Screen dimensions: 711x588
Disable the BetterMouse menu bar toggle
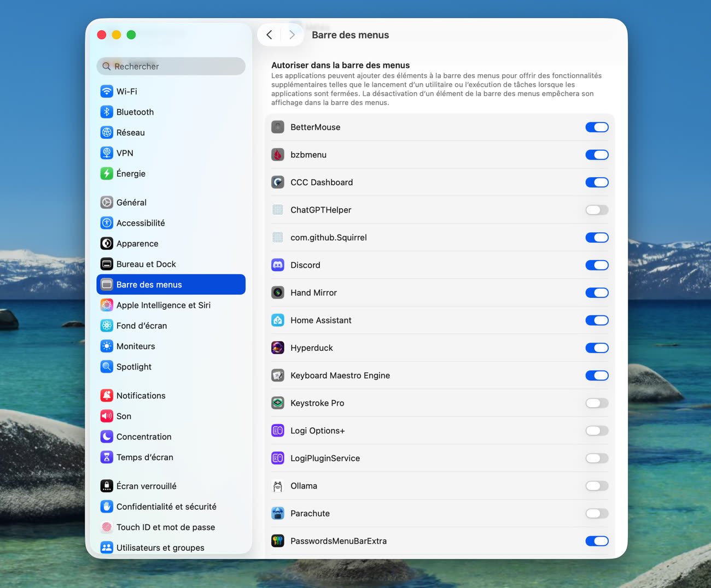pos(597,127)
